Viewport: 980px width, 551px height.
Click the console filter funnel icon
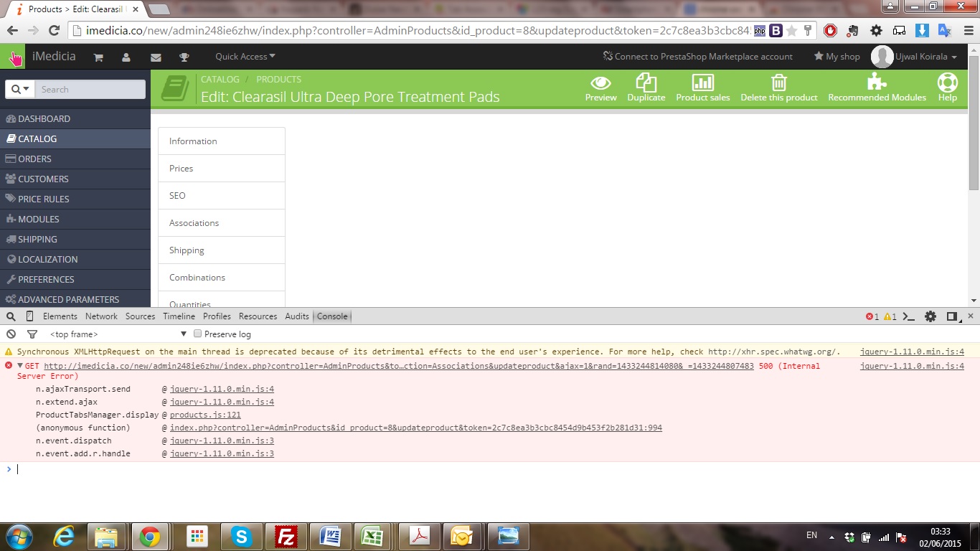(x=32, y=334)
